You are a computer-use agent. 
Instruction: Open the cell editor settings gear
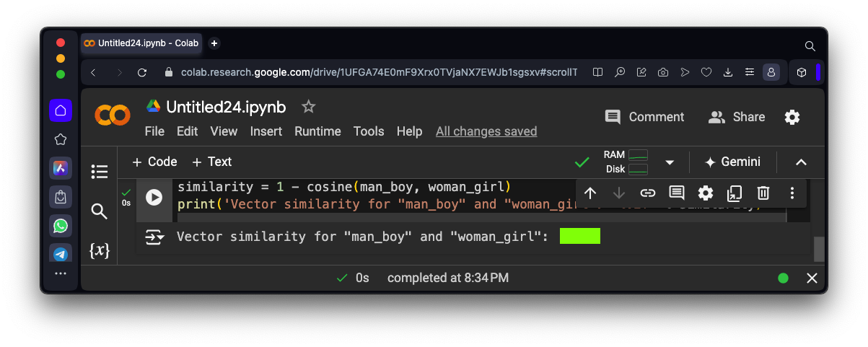[706, 193]
